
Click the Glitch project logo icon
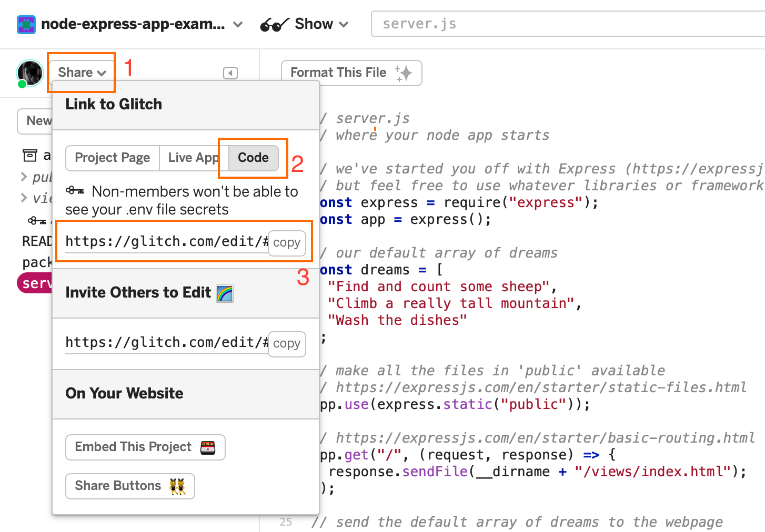(26, 25)
